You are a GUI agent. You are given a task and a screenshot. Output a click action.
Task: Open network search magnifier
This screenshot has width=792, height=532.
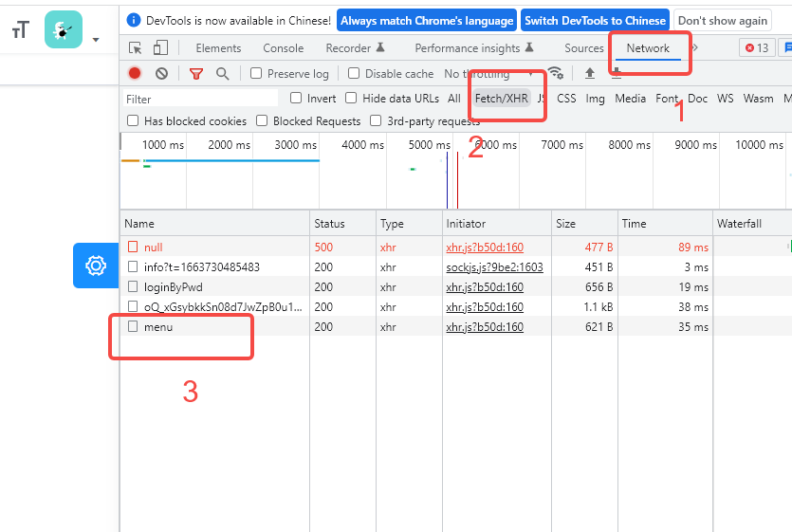pyautogui.click(x=222, y=74)
